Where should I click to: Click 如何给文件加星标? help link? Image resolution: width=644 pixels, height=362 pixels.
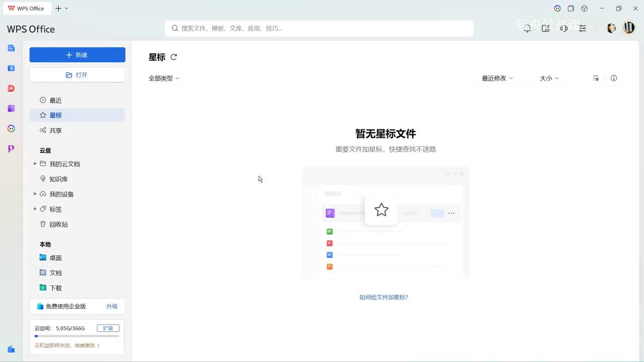click(x=383, y=297)
